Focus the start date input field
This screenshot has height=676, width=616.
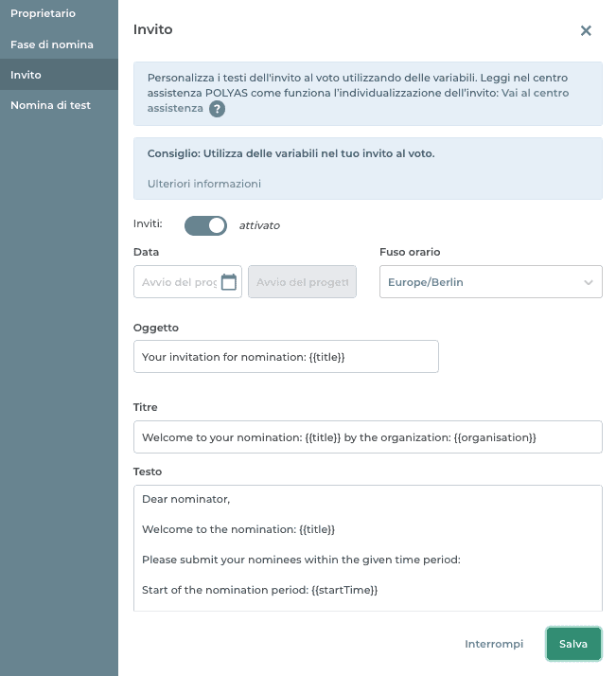point(178,282)
